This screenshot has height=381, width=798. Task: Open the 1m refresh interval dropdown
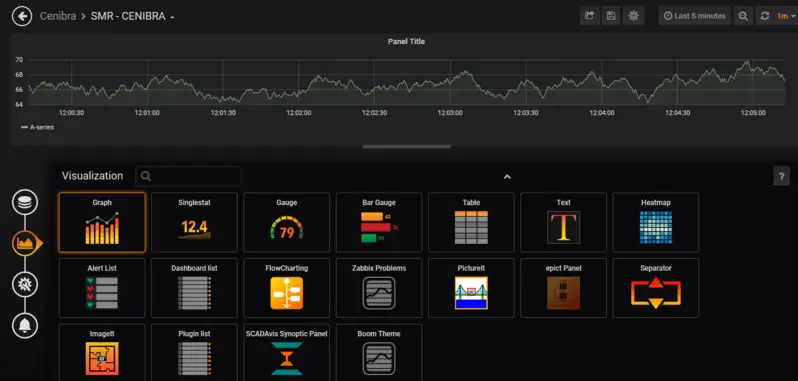coord(786,16)
